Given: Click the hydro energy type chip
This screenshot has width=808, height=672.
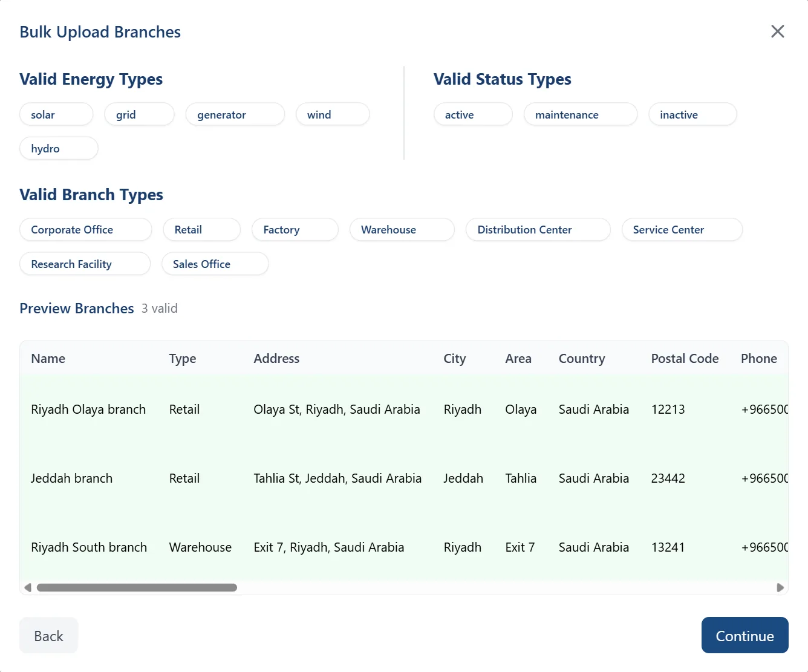Looking at the screenshot, I should [59, 148].
